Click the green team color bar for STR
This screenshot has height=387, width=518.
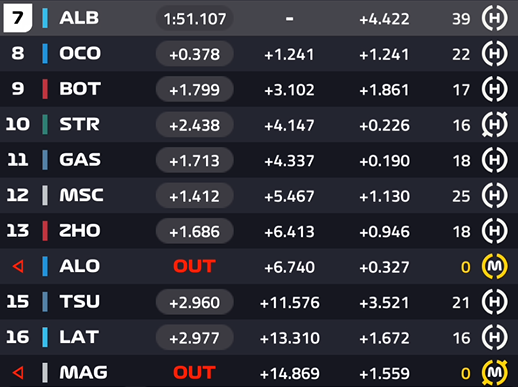coord(45,125)
